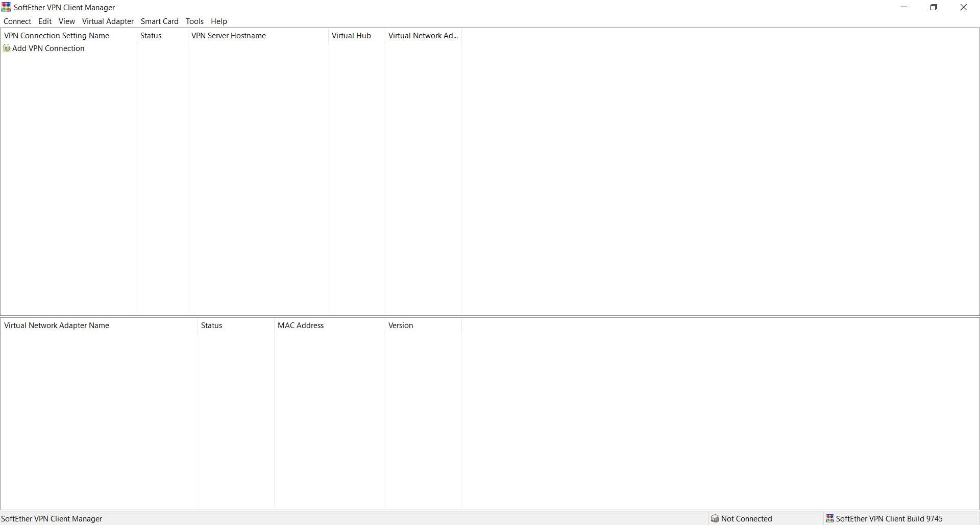Sort connections by Status column header
The height and width of the screenshot is (525, 980).
click(x=162, y=36)
